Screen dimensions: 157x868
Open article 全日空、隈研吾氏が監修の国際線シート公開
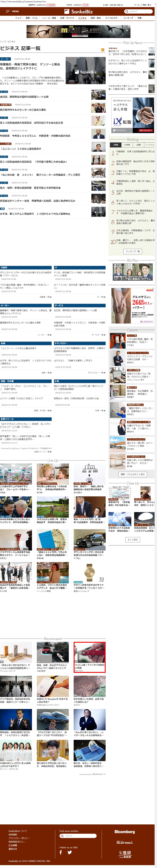24,97
